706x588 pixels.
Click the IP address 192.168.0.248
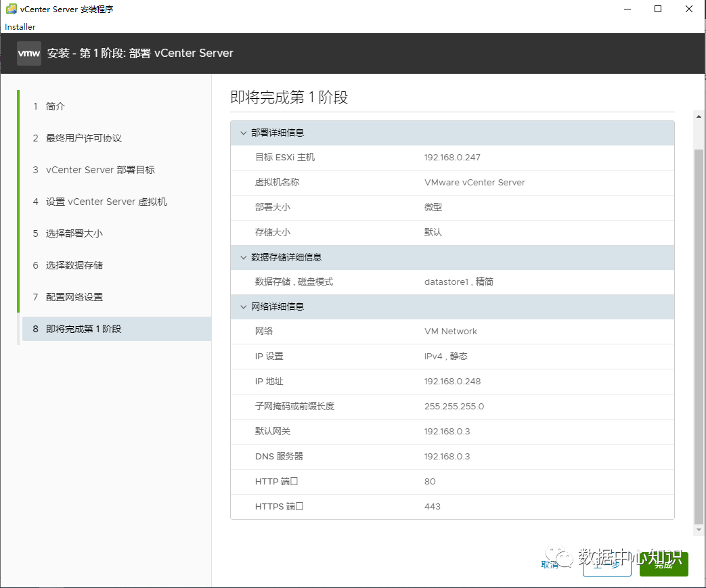tap(453, 382)
